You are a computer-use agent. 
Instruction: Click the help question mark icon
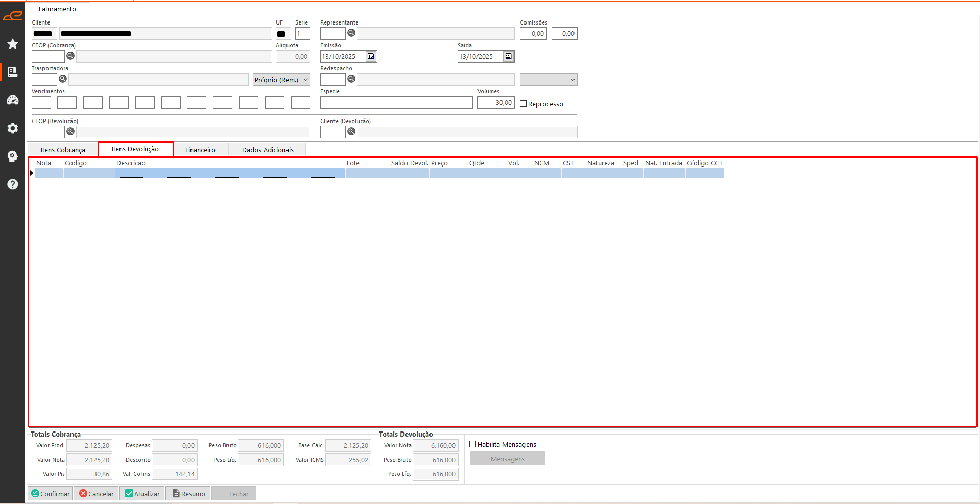point(13,184)
